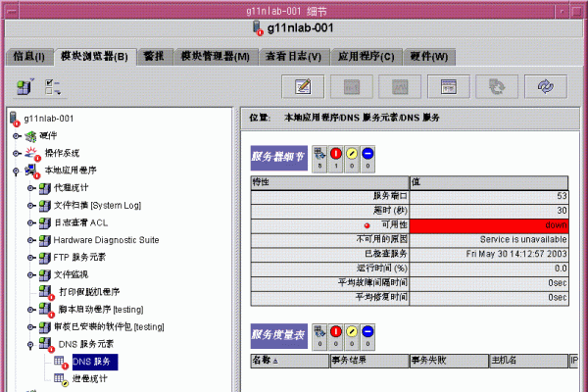Click the 服务度量表 section label
The image size is (588, 392).
(x=279, y=336)
